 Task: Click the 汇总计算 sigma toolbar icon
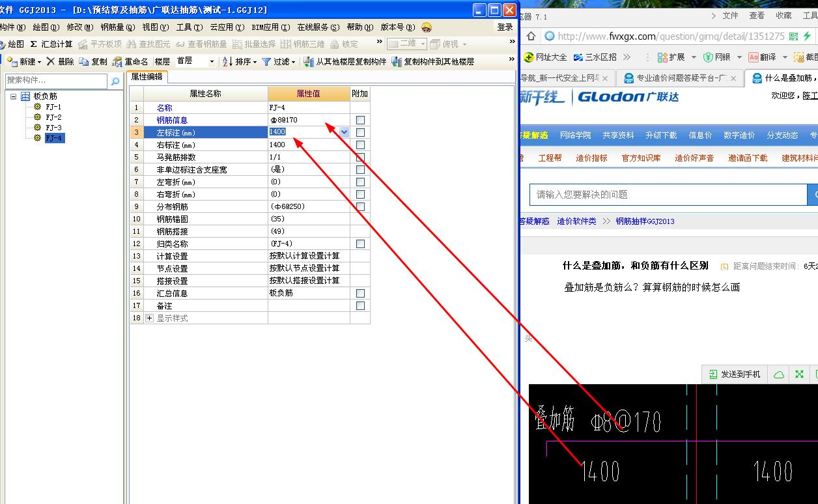tap(33, 44)
